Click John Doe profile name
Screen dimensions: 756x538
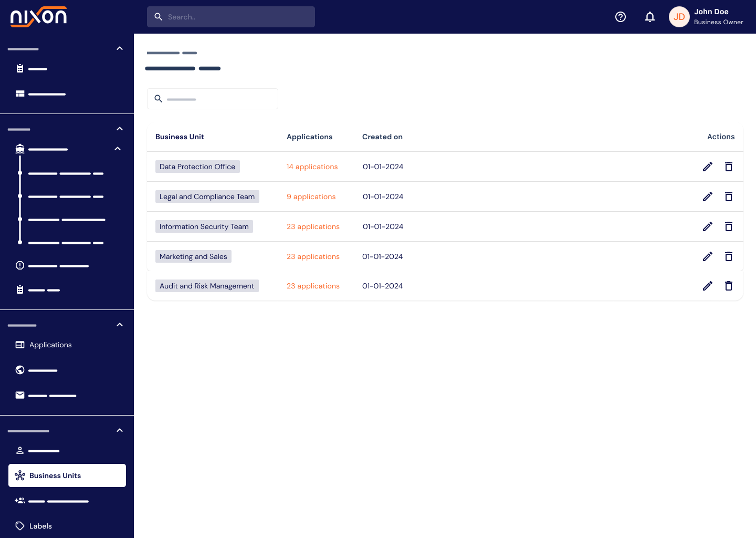pyautogui.click(x=711, y=12)
